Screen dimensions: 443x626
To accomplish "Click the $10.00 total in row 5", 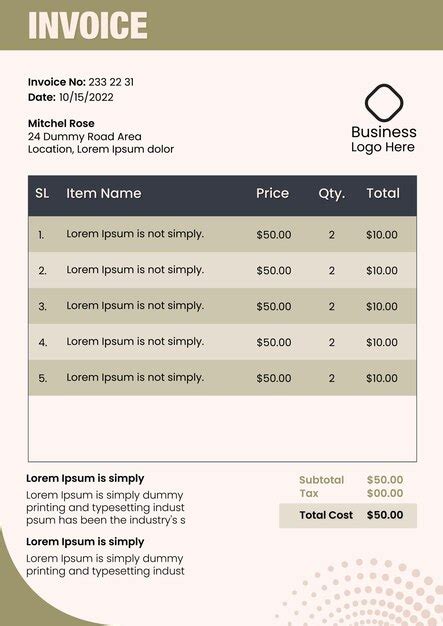I will click(382, 378).
